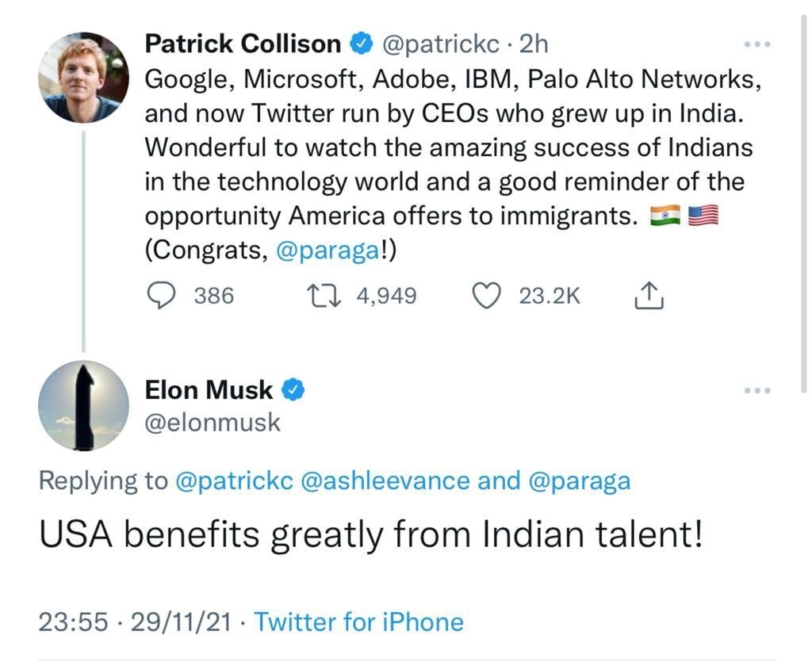Viewport: 812px width, 666px height.
Task: Click the Twitter for iPhone source link
Action: coord(358,622)
